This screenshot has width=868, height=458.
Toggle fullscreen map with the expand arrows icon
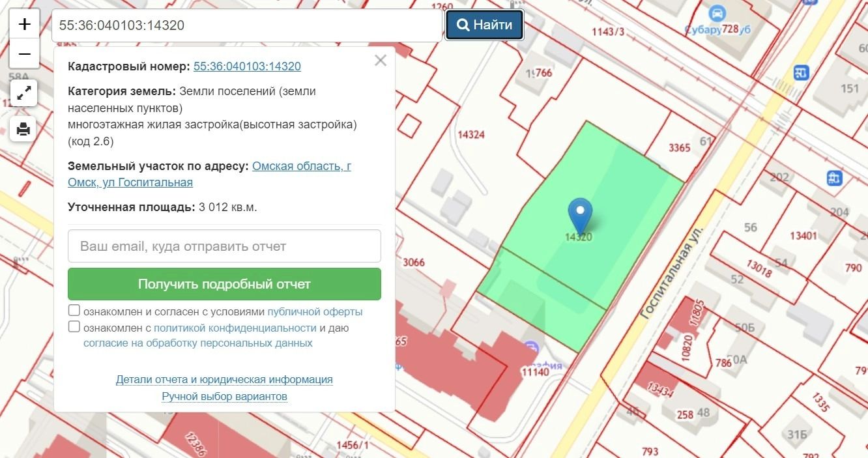click(x=23, y=93)
